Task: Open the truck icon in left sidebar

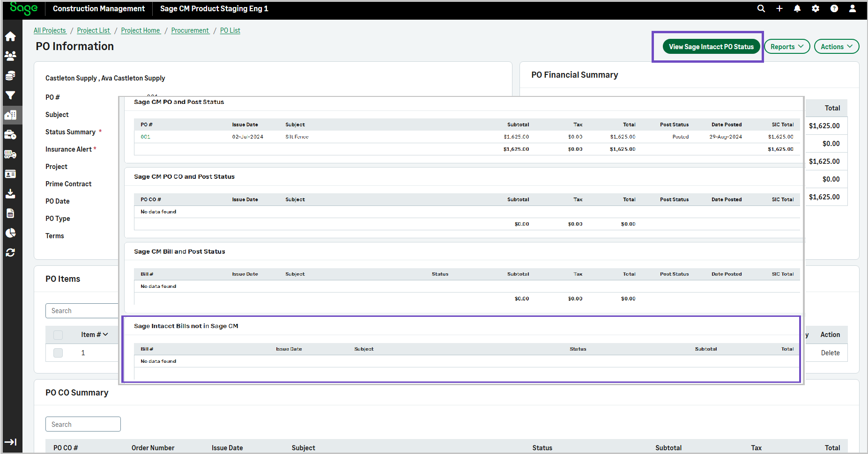Action: (x=10, y=154)
